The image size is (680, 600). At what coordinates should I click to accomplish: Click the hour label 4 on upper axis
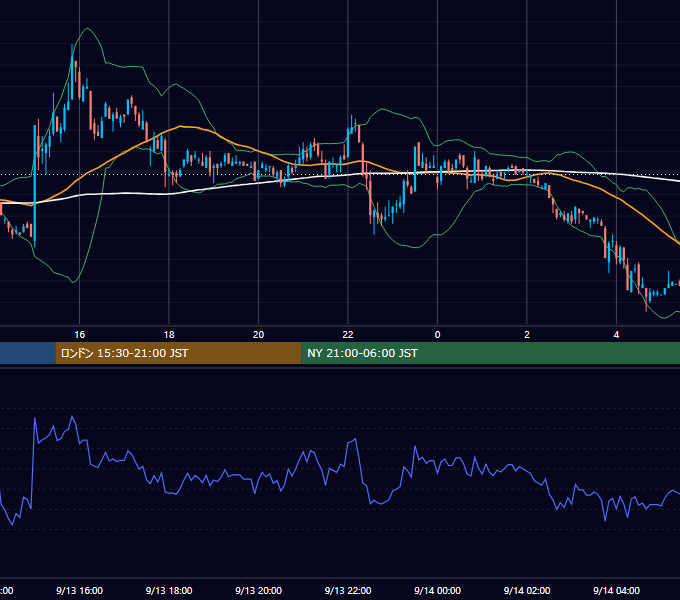(616, 335)
